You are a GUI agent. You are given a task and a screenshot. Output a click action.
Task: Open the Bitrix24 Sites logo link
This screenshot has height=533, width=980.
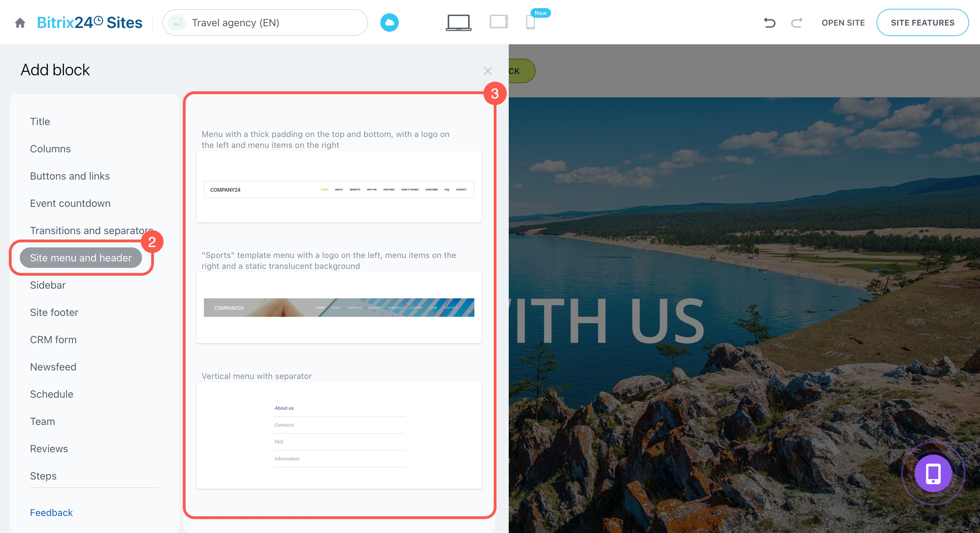(x=90, y=23)
